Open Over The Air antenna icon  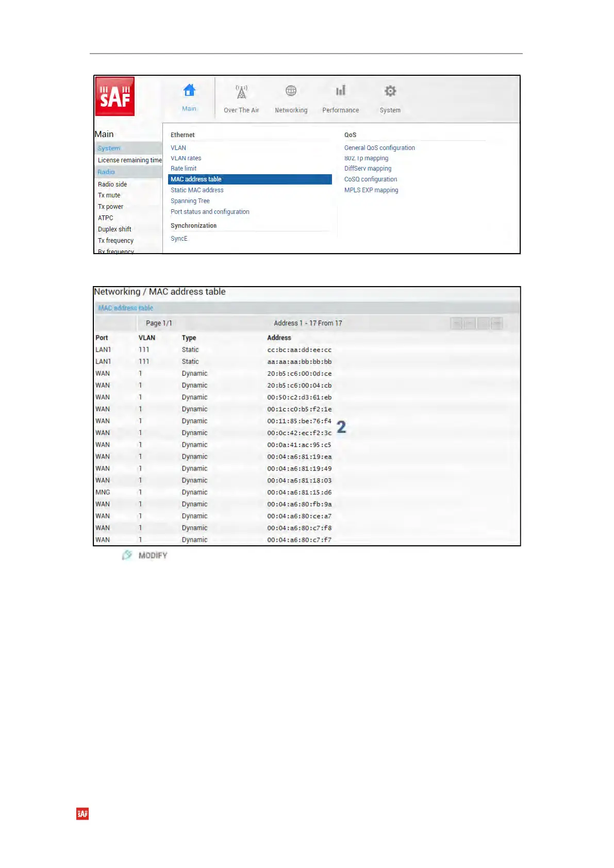(241, 92)
